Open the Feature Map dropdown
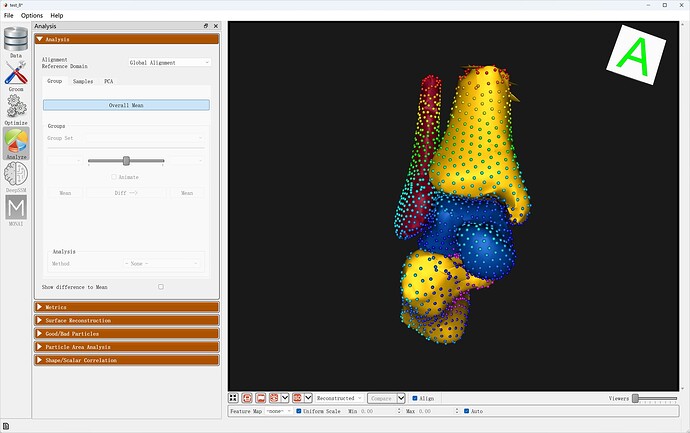The width and height of the screenshot is (690, 433). pyautogui.click(x=279, y=411)
